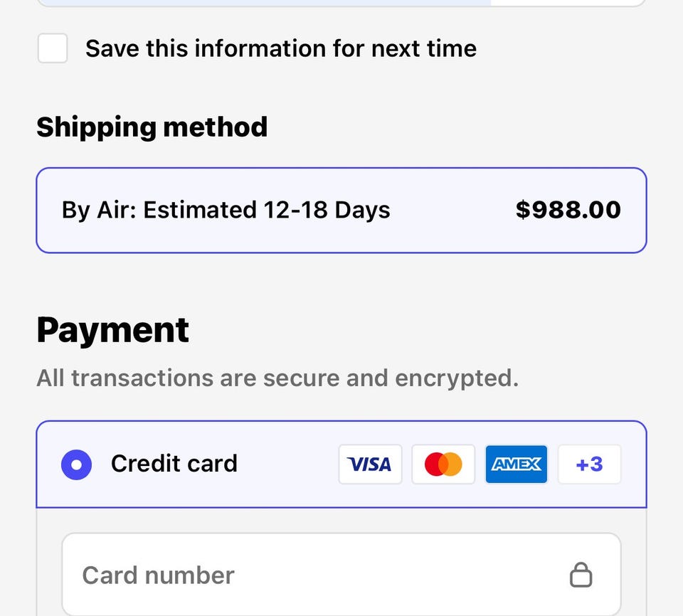Click the Mastercard logo

point(443,464)
